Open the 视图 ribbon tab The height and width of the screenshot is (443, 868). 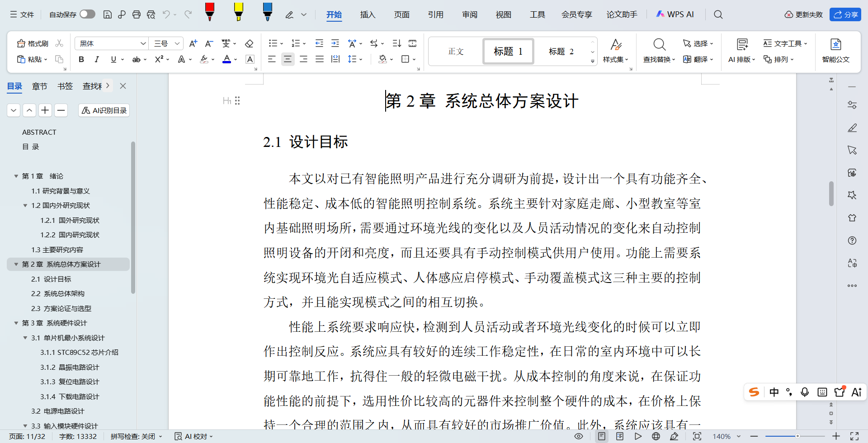pyautogui.click(x=503, y=14)
